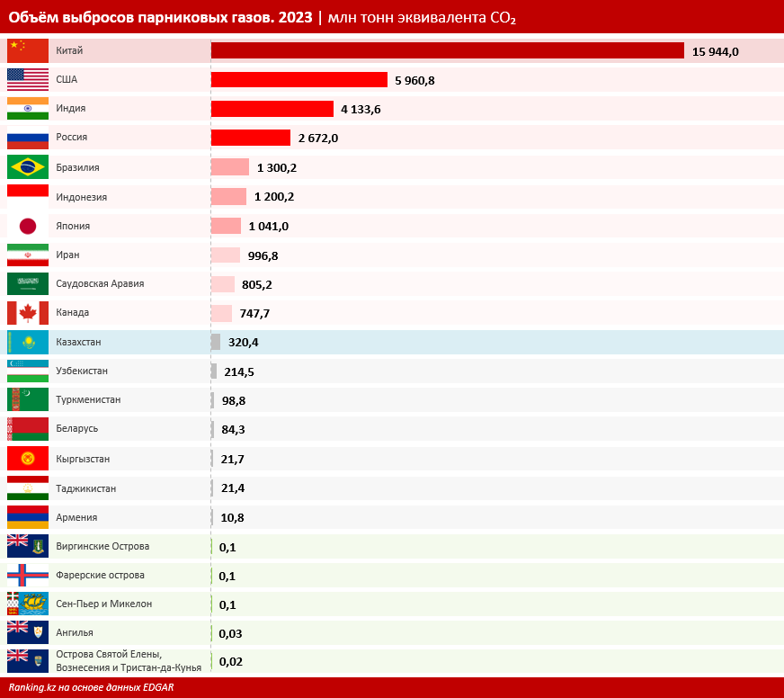Click the Indonesia flag icon

tap(28, 197)
